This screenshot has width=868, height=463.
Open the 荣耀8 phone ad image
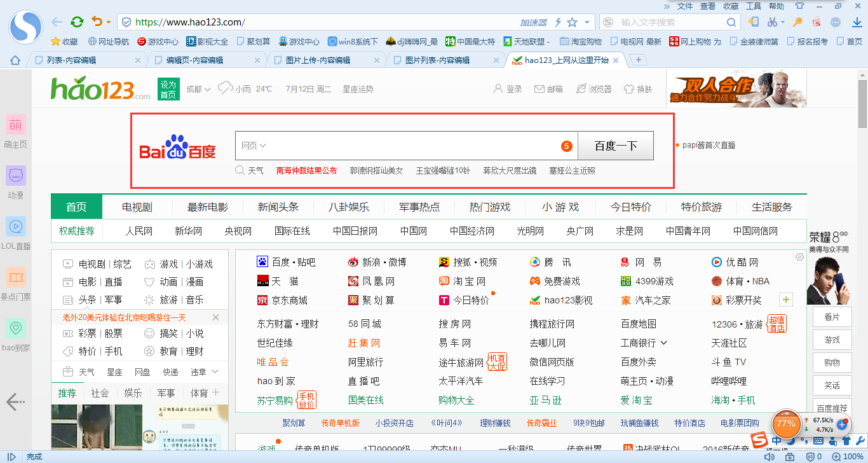829,267
